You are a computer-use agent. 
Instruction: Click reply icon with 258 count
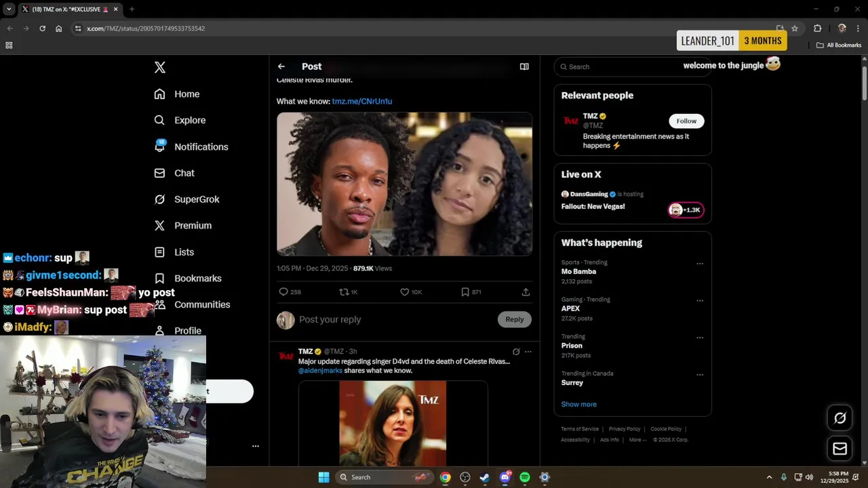pos(283,292)
